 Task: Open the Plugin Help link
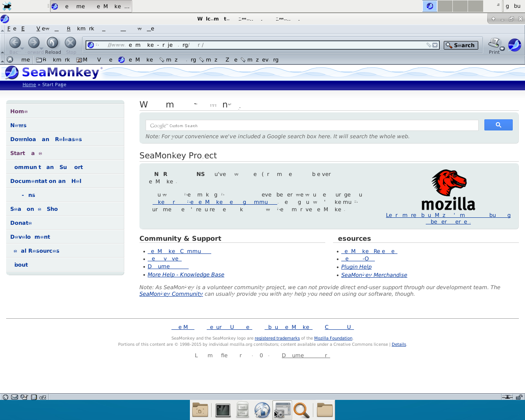point(356,267)
